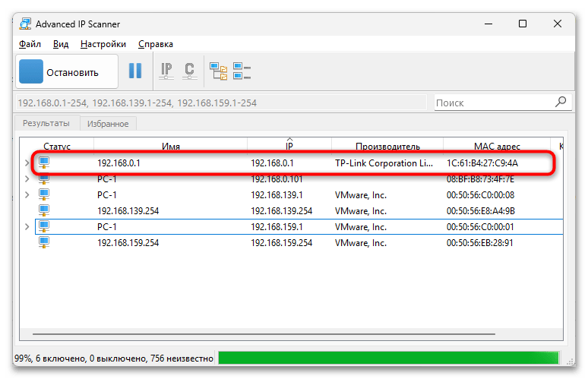Pause the scan with the pause icon

135,71
